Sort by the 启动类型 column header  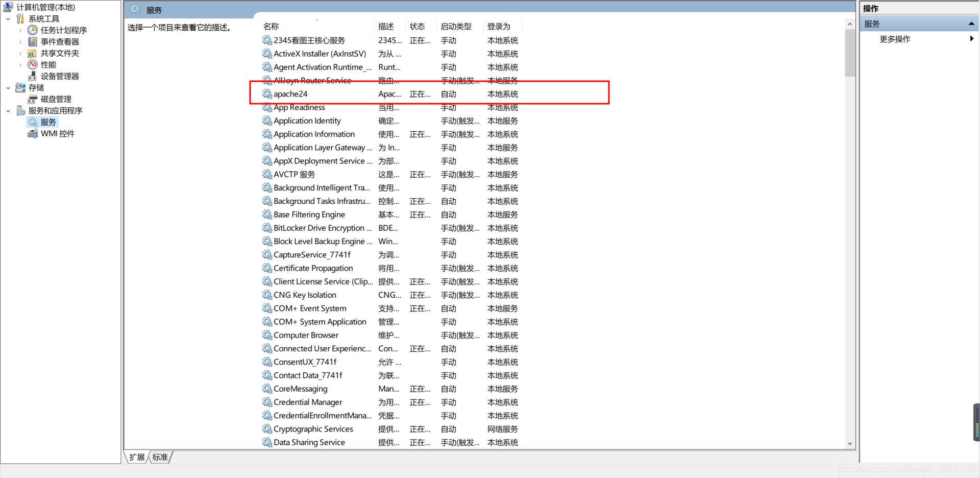[x=460, y=26]
